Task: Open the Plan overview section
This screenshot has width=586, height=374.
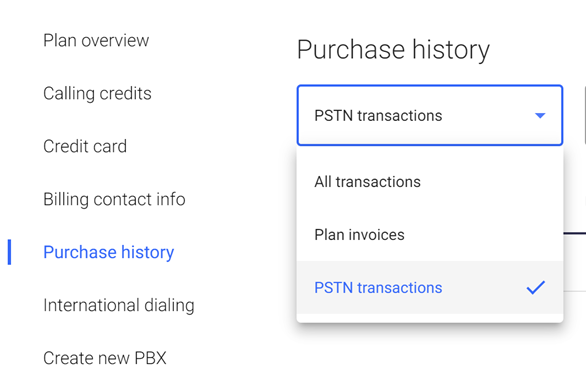Action: pos(96,40)
